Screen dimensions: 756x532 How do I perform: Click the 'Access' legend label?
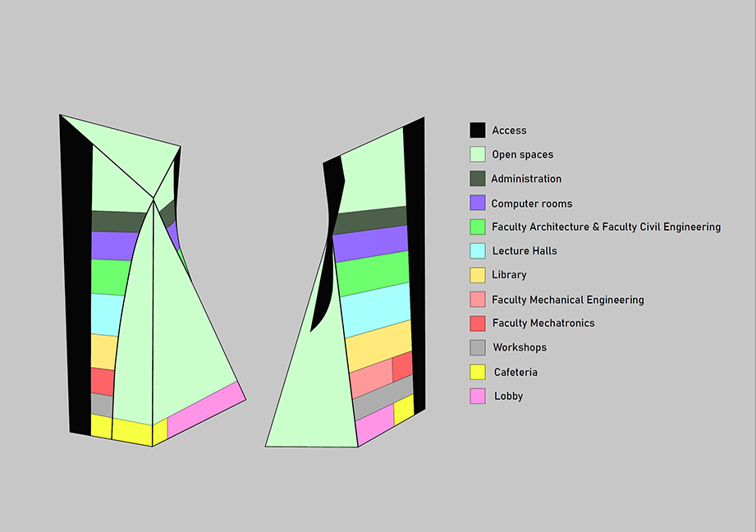[509, 131]
